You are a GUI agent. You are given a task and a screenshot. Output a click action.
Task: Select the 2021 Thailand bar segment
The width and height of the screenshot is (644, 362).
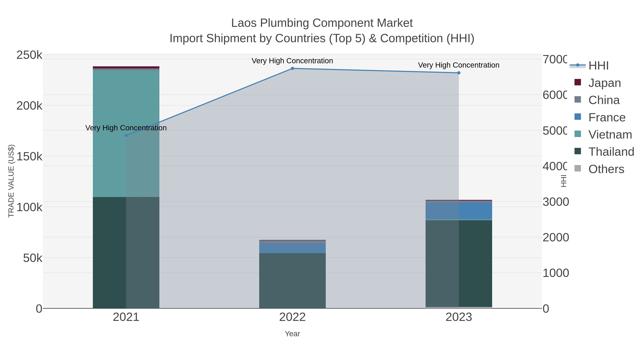[126, 253]
